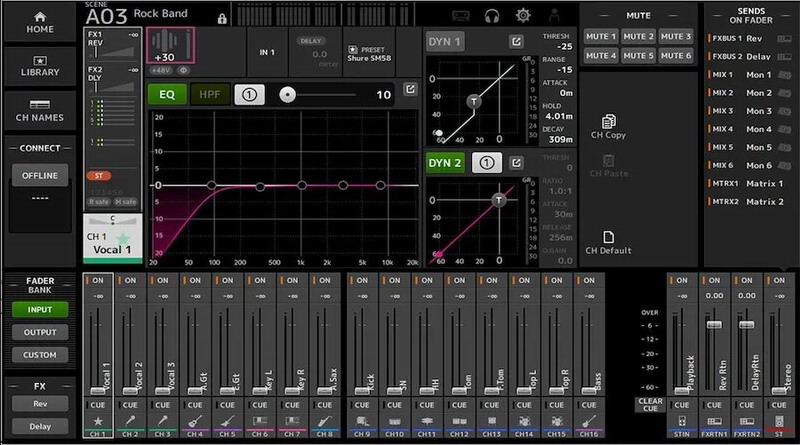This screenshot has height=445, width=800.
Task: Select the CH 9 kick drum icon
Action: click(362, 422)
